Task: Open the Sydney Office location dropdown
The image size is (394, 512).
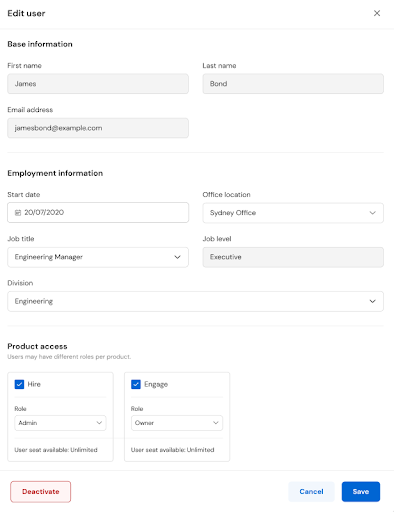Action: 293,213
